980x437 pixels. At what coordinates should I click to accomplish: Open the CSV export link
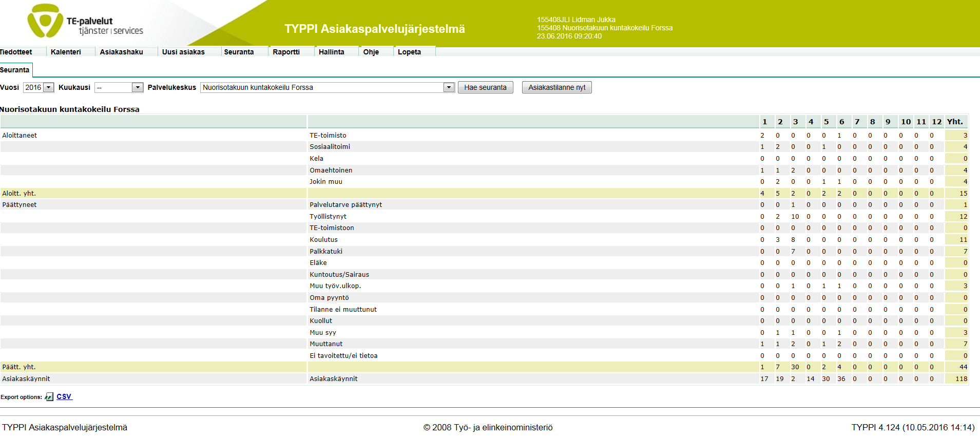pyautogui.click(x=64, y=396)
